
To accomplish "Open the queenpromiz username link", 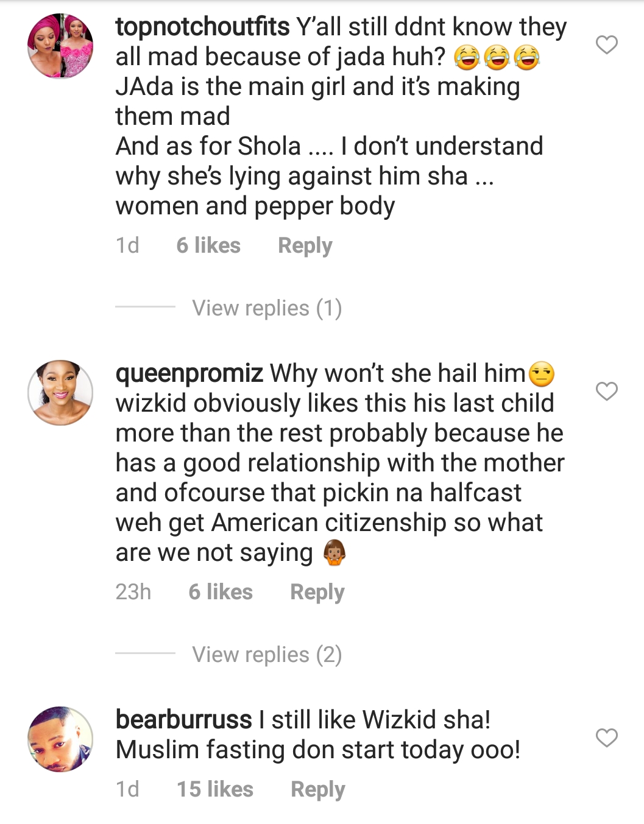I will tap(189, 373).
